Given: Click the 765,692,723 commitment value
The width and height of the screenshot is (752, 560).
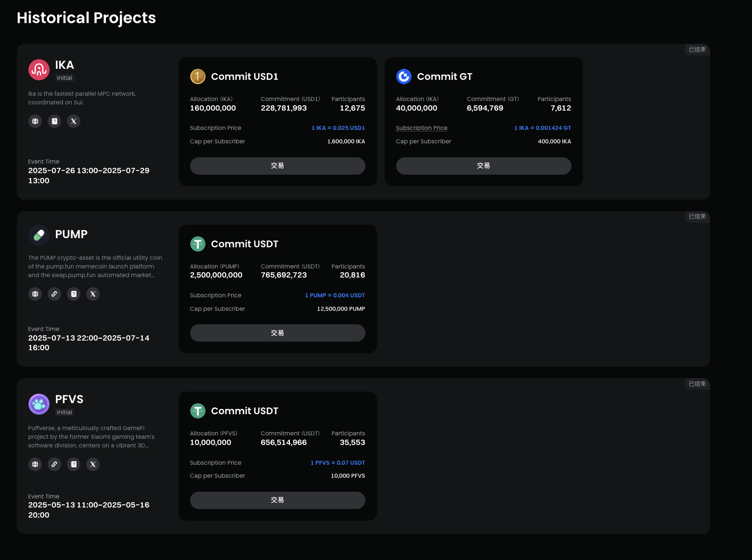Looking at the screenshot, I should point(284,275).
